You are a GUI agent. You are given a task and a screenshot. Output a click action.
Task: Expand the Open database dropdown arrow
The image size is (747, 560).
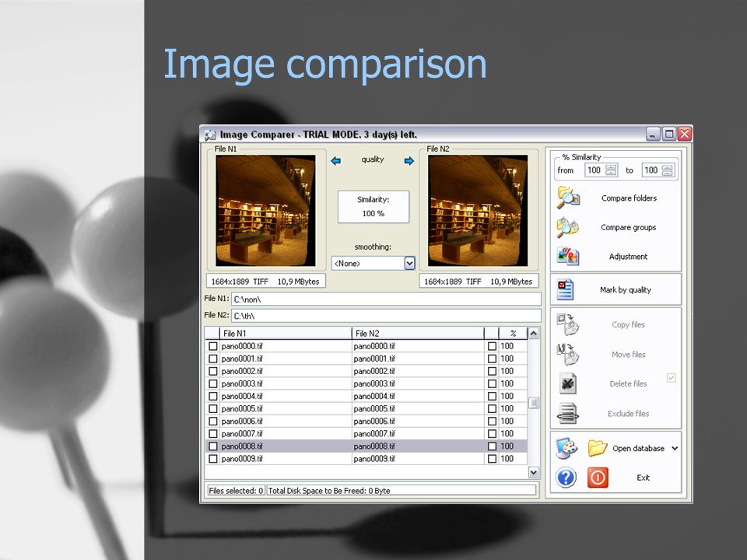[675, 448]
